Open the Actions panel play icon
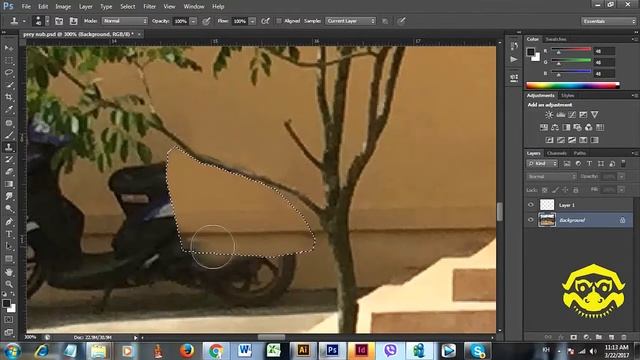The image size is (640, 360). tap(514, 60)
